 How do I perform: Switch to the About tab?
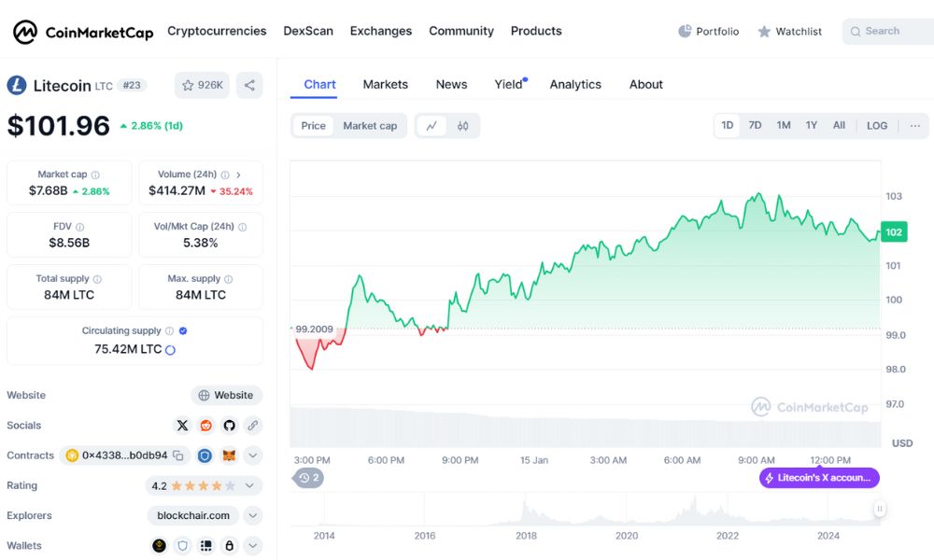point(645,85)
